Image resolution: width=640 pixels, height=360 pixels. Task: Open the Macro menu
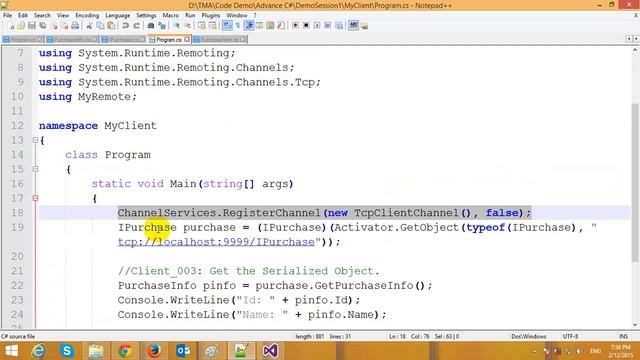tap(171, 15)
